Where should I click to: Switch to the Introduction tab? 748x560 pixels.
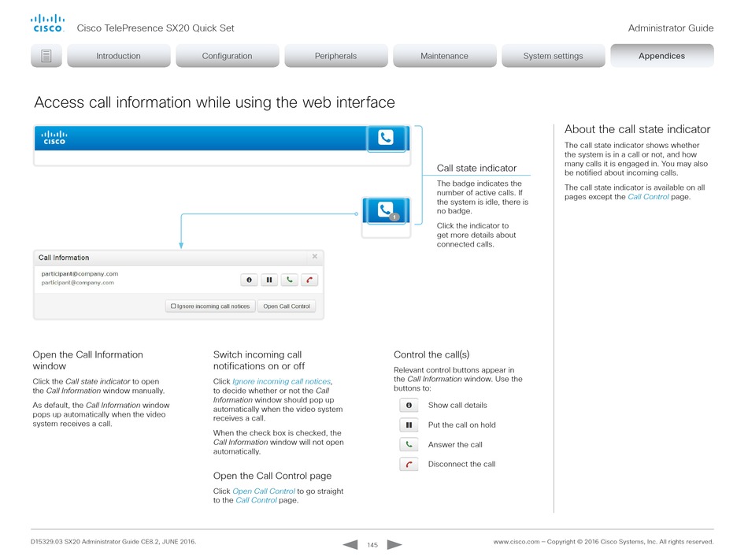[x=118, y=56]
